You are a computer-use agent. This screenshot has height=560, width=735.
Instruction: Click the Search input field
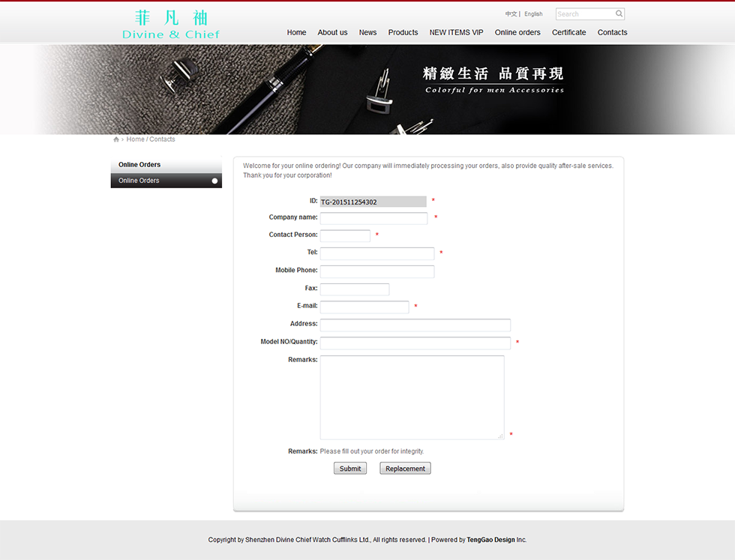[x=585, y=14]
